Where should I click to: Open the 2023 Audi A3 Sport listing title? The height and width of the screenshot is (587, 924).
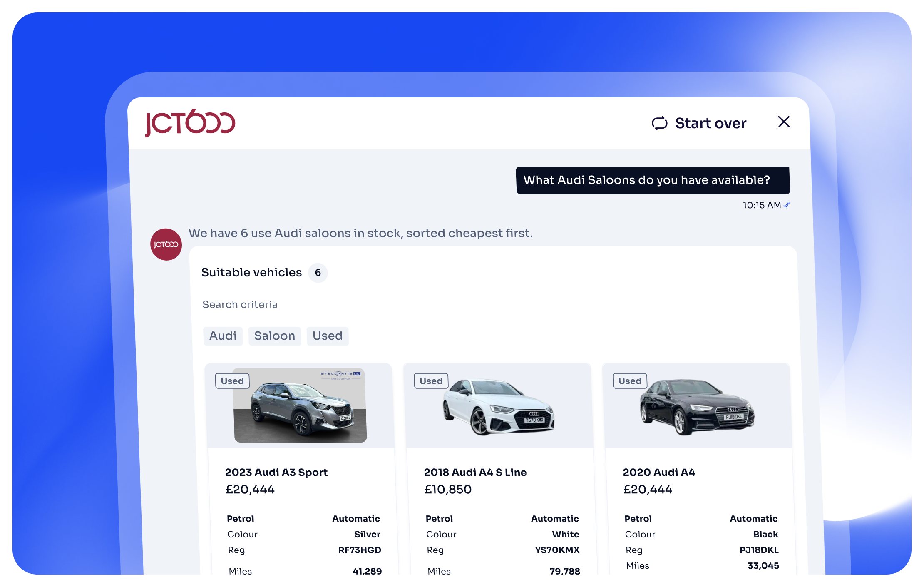click(x=276, y=473)
